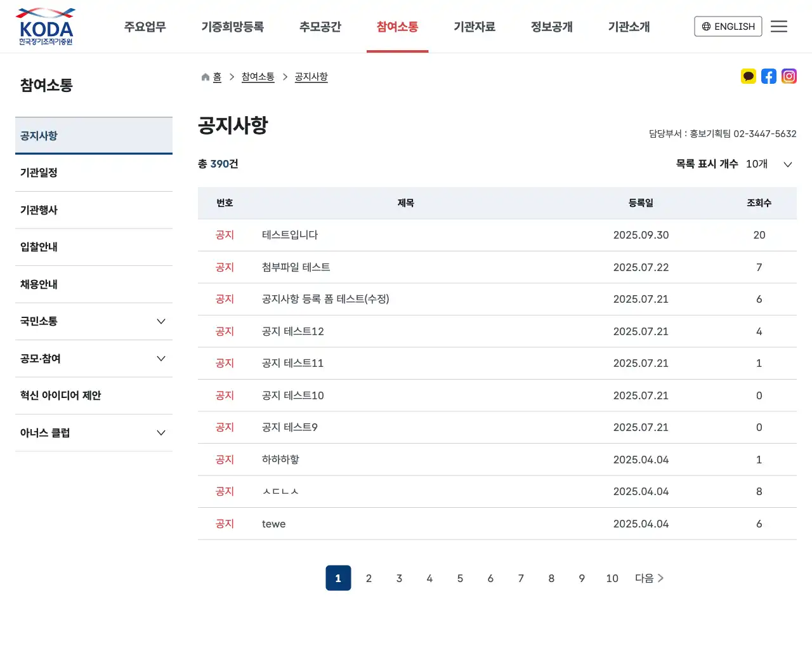This screenshot has height=650, width=812.
Task: Open the 추모공간 navigation menu
Action: [320, 26]
